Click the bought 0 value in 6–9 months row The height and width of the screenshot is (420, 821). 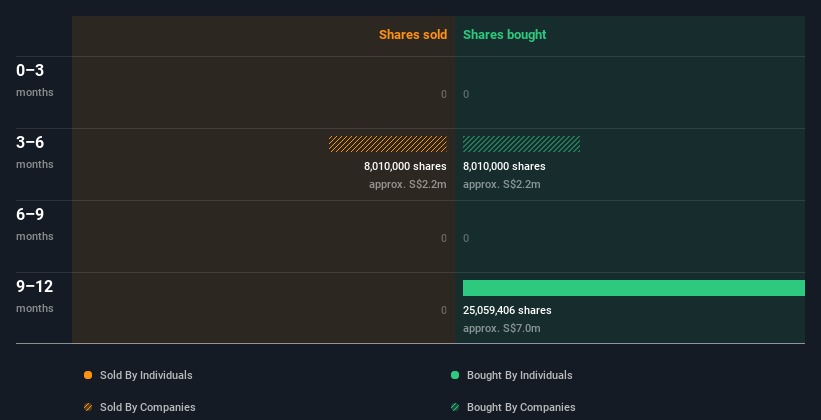[466, 238]
